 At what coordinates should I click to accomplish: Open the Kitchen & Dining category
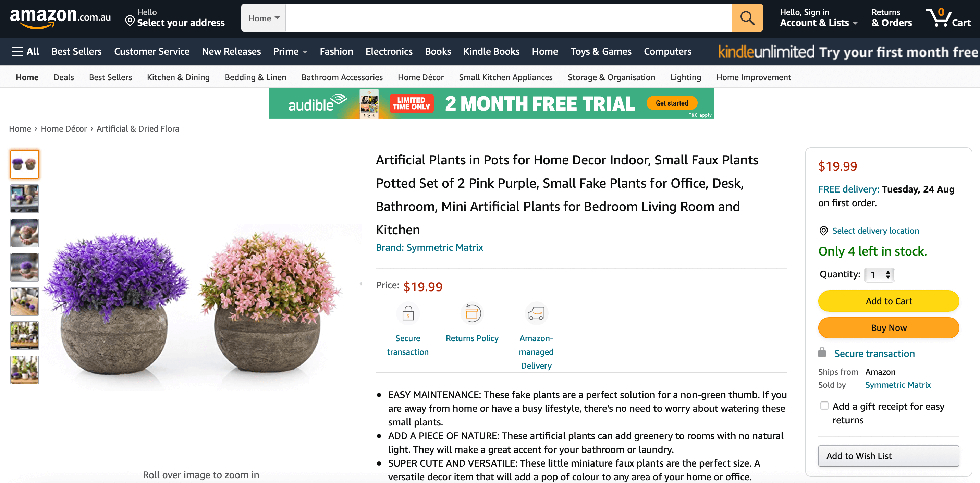tap(178, 77)
